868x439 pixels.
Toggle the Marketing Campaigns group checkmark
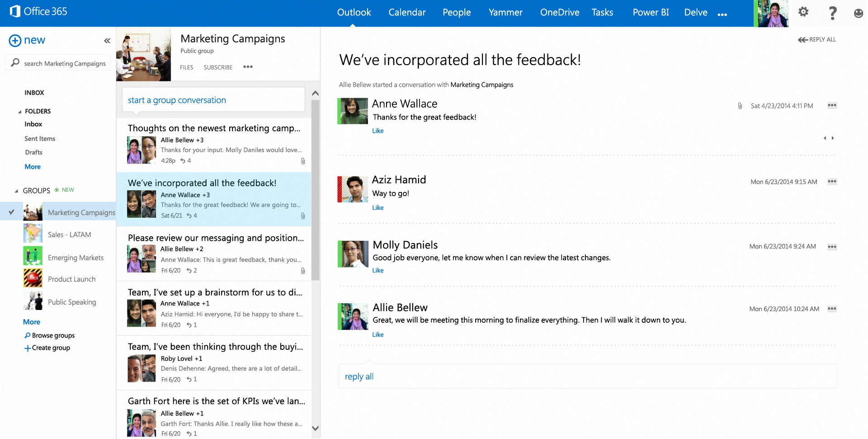(12, 212)
